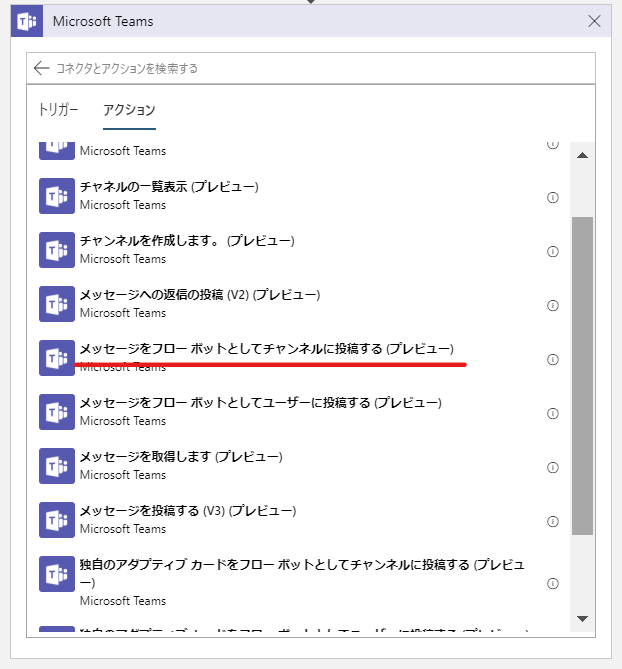Image resolution: width=622 pixels, height=669 pixels.
Task: Show info for メッセージを取得します action
Action: [553, 468]
